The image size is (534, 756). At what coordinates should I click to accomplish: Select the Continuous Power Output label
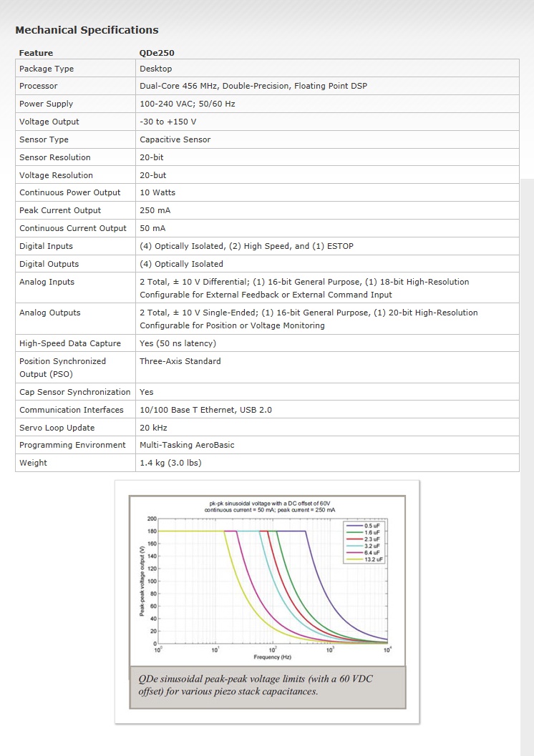tap(70, 192)
